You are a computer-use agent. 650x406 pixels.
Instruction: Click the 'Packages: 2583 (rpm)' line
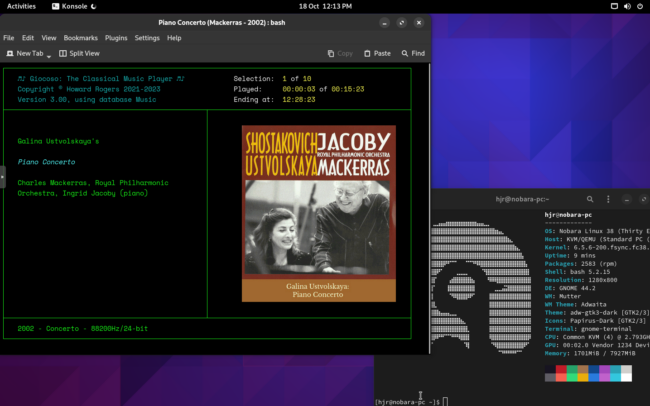coord(581,264)
